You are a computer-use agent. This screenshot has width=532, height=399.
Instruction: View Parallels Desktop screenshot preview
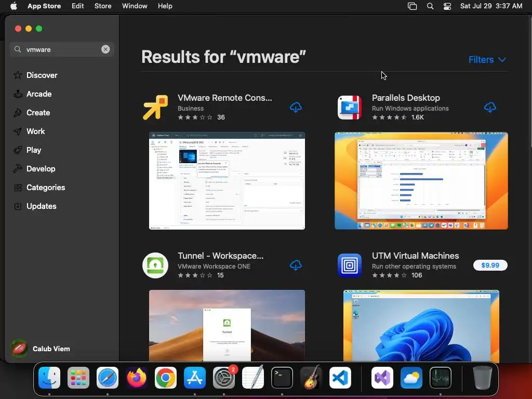coord(421,181)
